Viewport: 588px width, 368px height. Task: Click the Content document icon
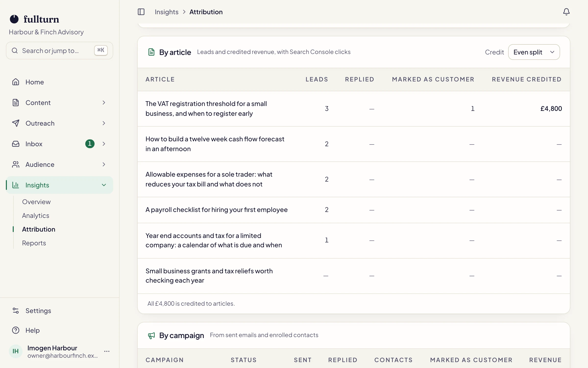coord(16,103)
